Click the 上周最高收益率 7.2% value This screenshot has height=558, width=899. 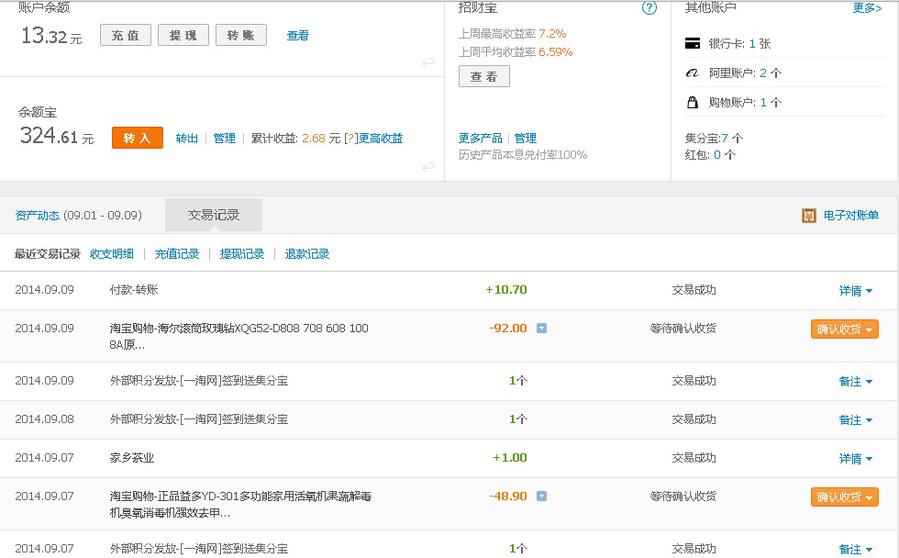click(552, 33)
